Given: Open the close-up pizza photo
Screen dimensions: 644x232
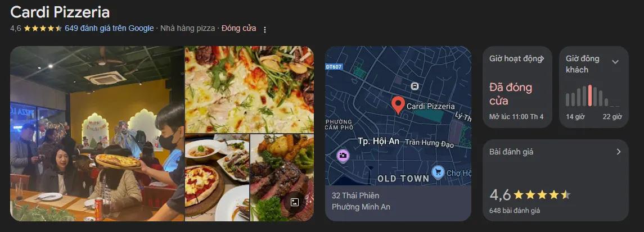Looking at the screenshot, I should 249,89.
